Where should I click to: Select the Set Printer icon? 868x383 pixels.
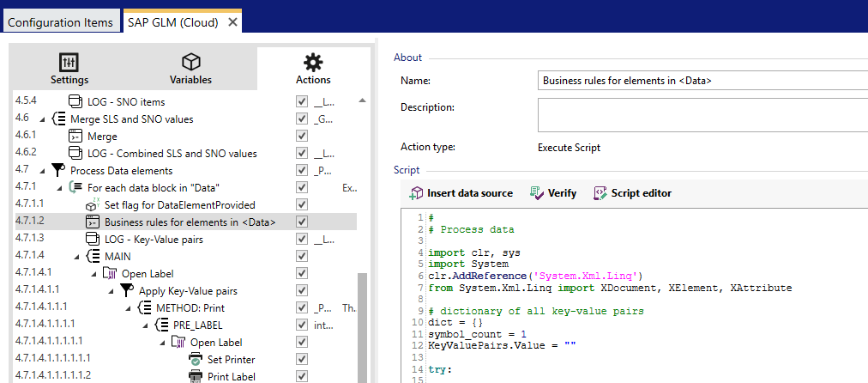coord(195,359)
